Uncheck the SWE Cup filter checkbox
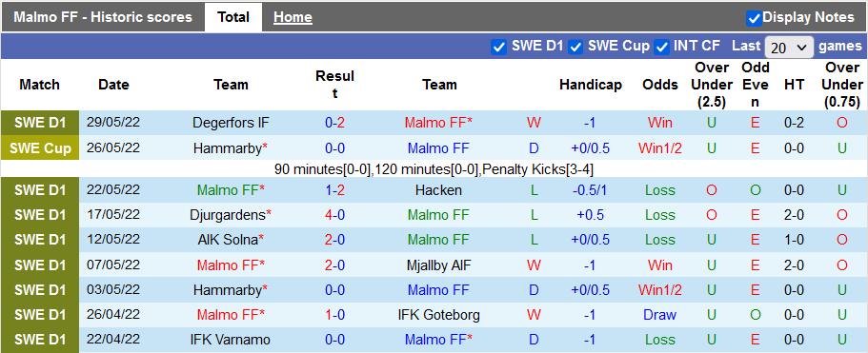This screenshot has height=353, width=868. pos(575,47)
